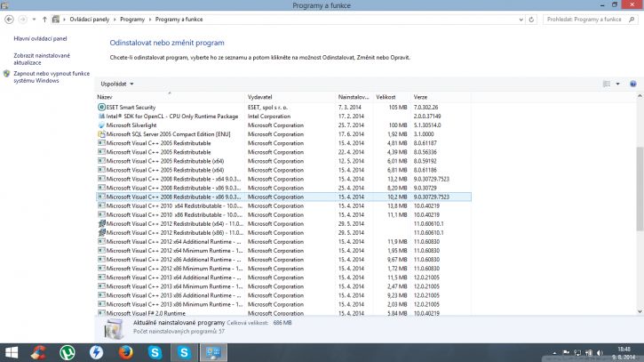Open the lightning bolt app on taskbar
This screenshot has height=362, width=644.
[x=97, y=352]
